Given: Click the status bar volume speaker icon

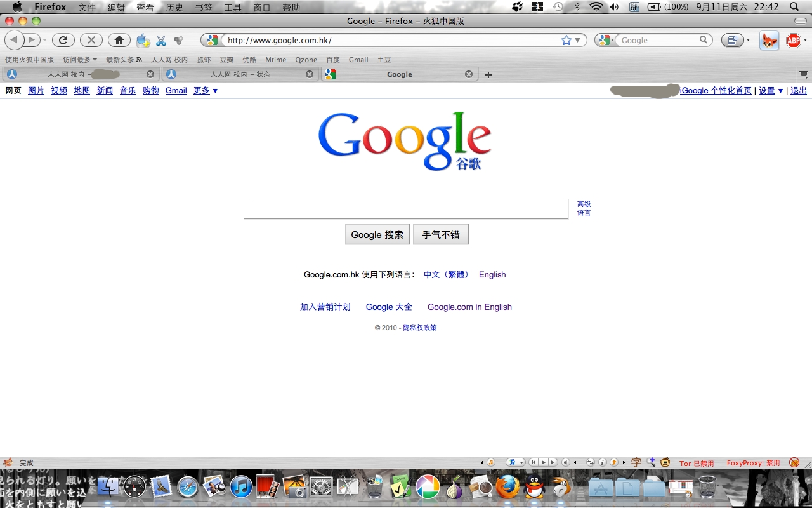Looking at the screenshot, I should (565, 462).
